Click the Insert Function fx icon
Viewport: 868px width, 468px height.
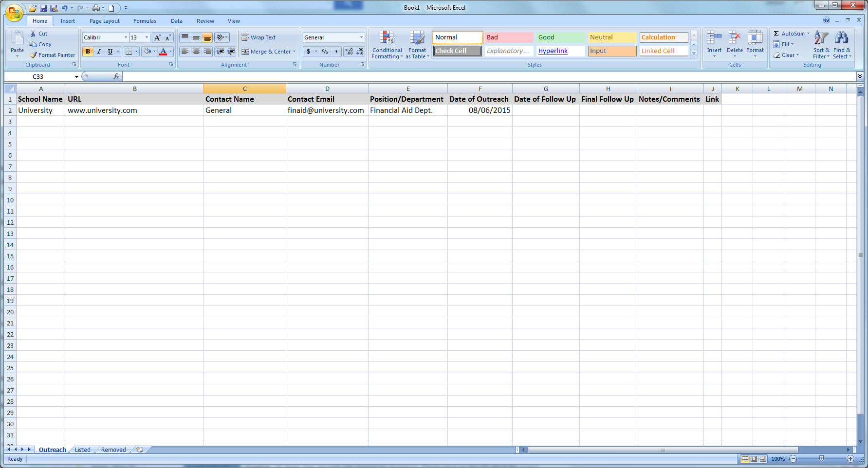(x=116, y=76)
